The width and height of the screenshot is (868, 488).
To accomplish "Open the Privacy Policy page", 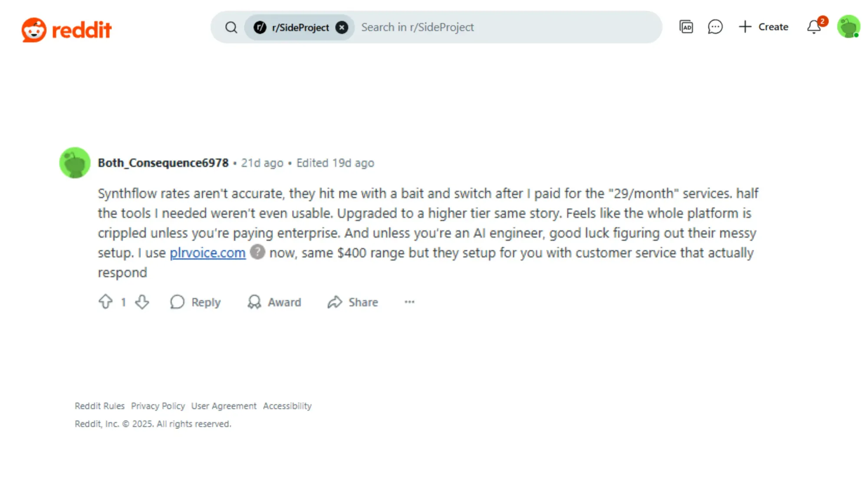I will pyautogui.click(x=158, y=406).
